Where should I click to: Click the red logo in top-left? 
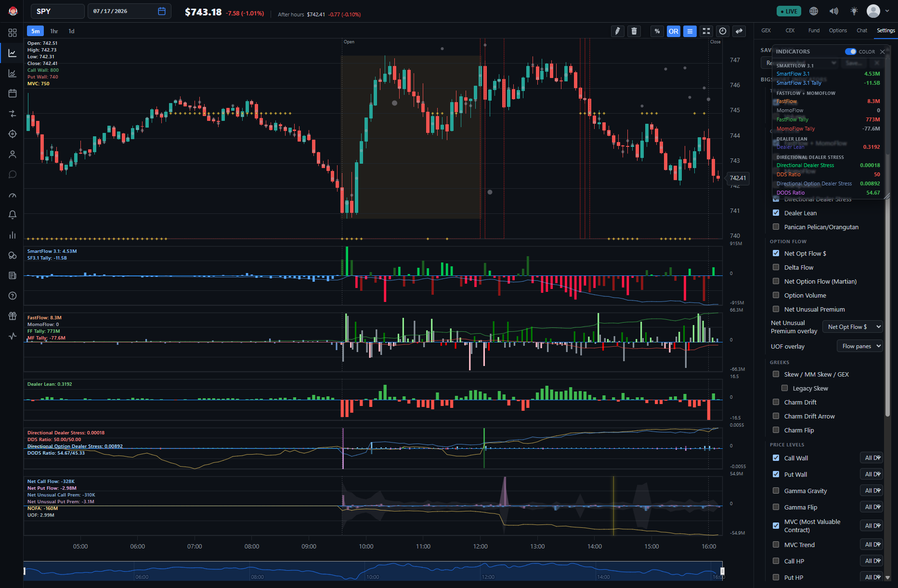13,11
